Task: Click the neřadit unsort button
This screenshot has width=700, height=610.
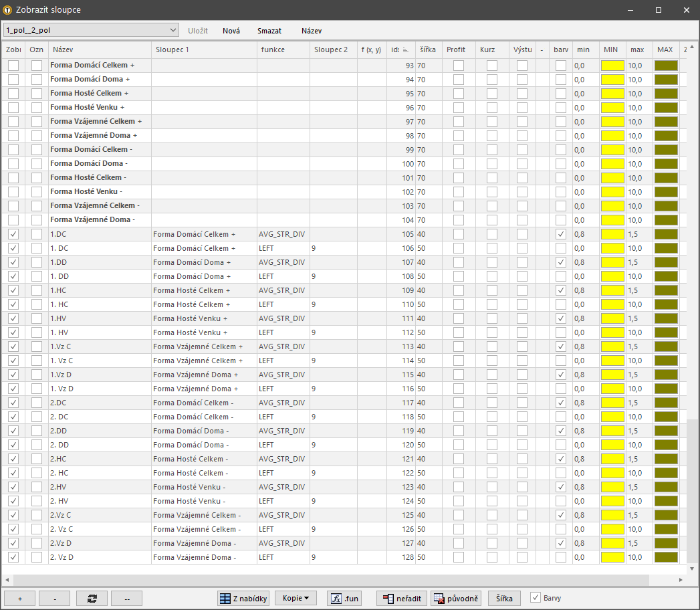Action: point(402,599)
